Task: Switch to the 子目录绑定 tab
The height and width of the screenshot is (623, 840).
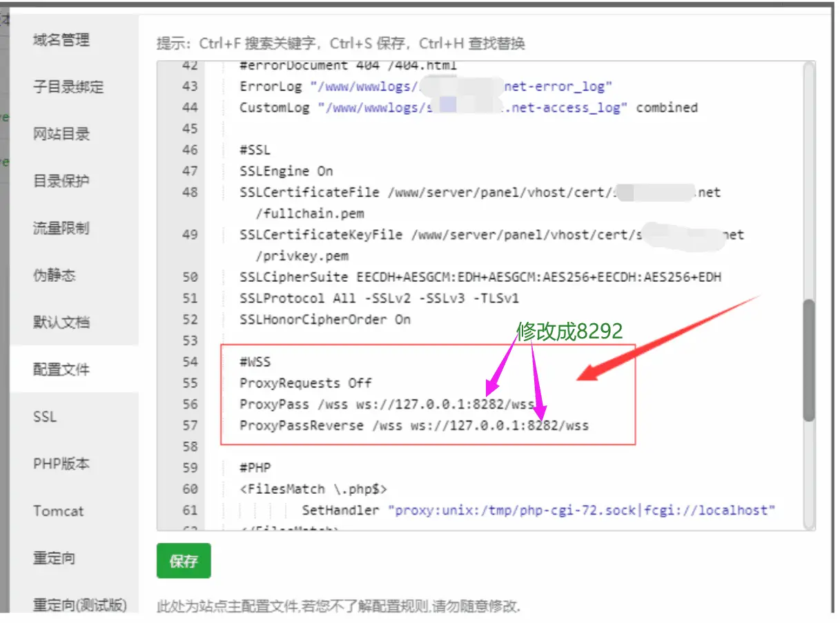Action: click(68, 87)
